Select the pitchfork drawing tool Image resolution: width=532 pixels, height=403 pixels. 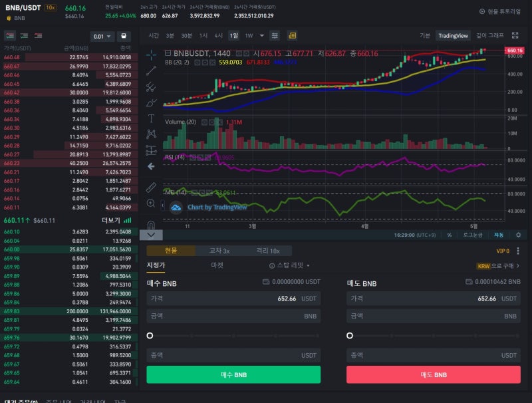(152, 87)
